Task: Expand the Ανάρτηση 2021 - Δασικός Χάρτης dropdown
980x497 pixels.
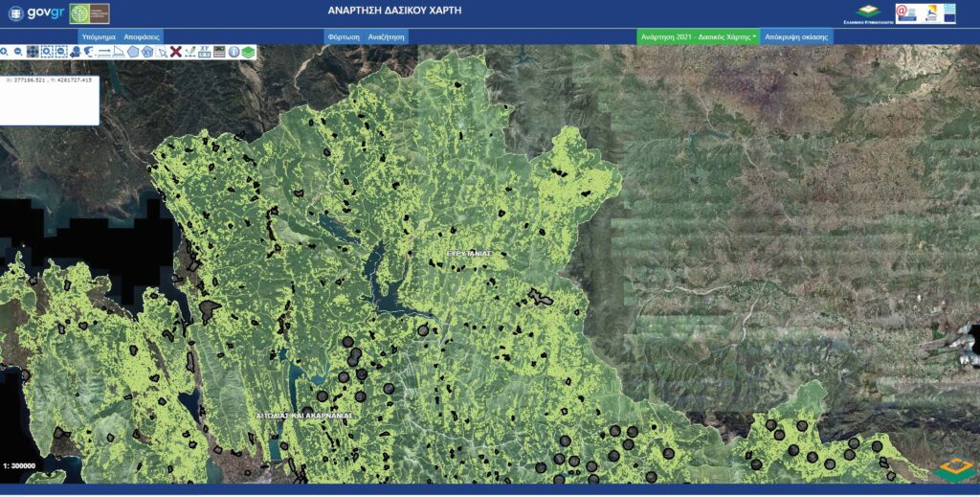Action: click(699, 35)
